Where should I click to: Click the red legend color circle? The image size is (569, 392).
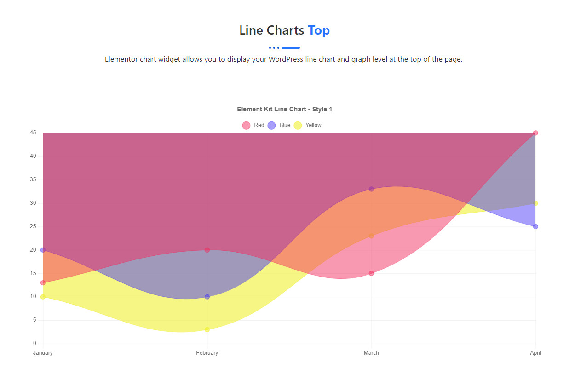[x=246, y=125]
